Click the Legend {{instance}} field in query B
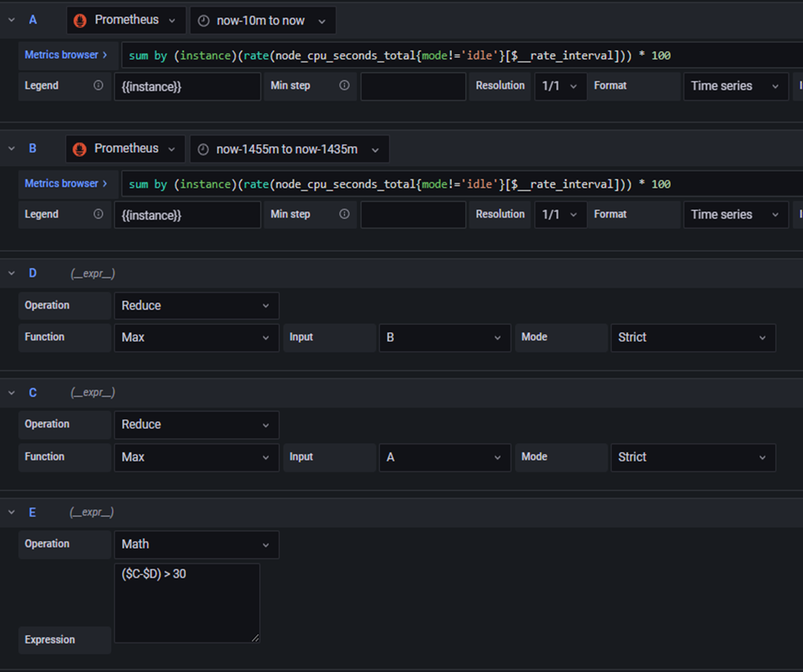The height and width of the screenshot is (672, 803). (188, 215)
